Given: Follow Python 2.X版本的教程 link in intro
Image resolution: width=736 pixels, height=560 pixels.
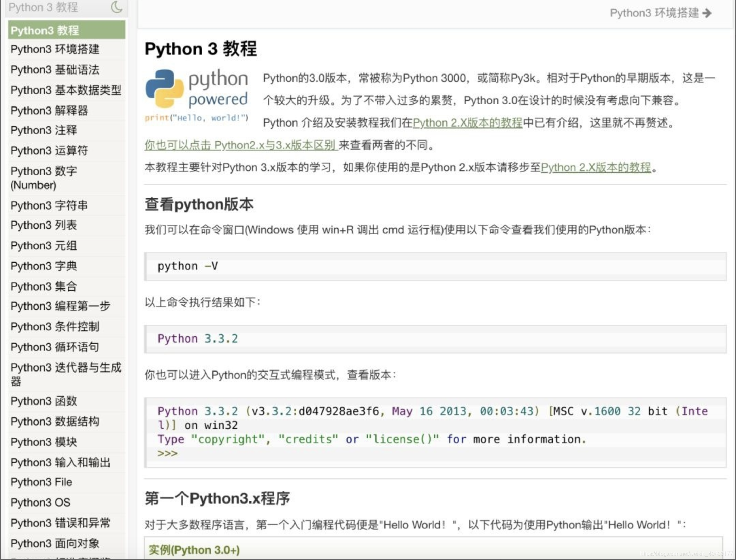Looking at the screenshot, I should tap(467, 123).
